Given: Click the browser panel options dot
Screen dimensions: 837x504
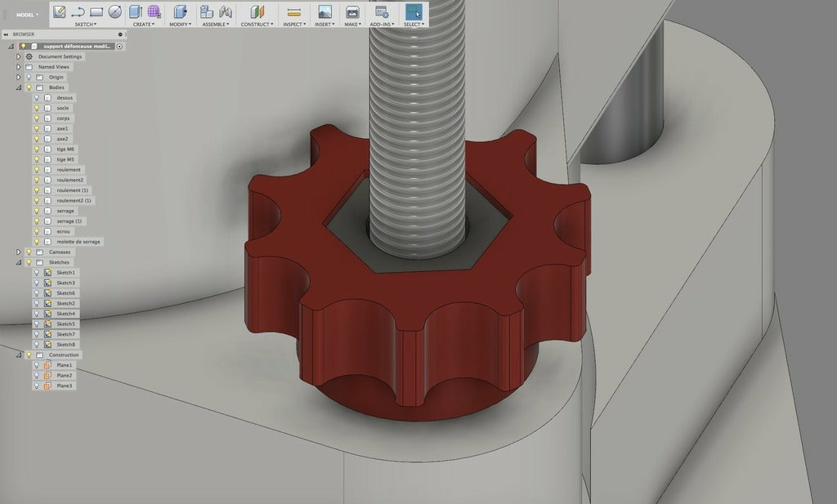Looking at the screenshot, I should [120, 34].
